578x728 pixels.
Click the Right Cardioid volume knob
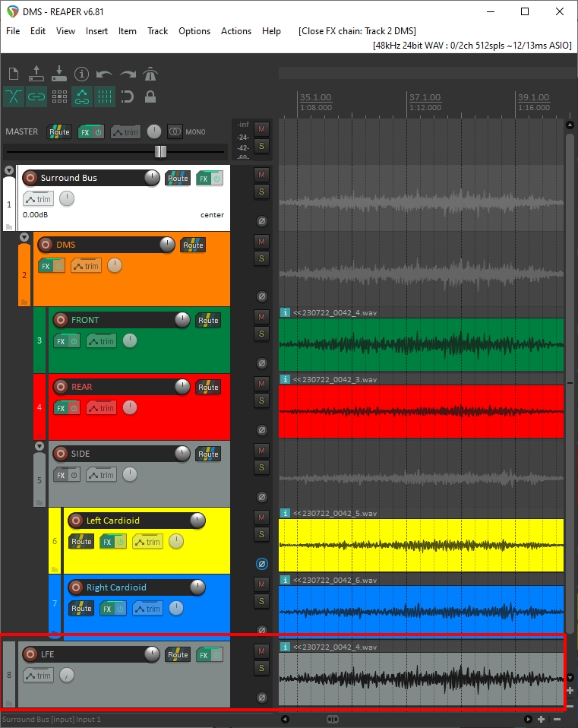[197, 587]
